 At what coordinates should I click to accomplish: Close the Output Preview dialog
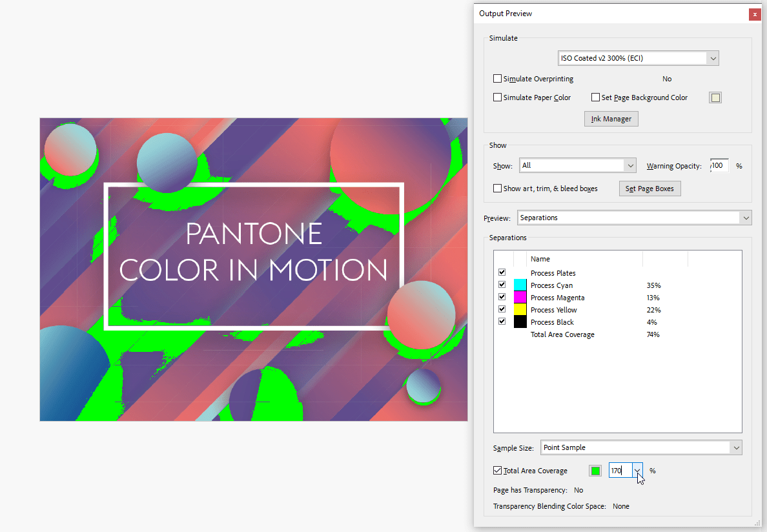coord(755,14)
